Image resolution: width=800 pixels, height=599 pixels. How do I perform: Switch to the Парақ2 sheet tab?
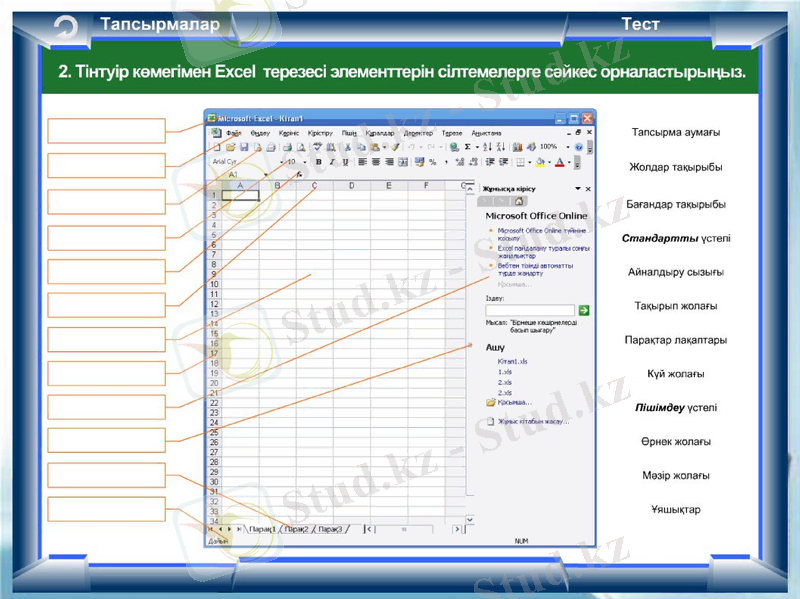294,529
